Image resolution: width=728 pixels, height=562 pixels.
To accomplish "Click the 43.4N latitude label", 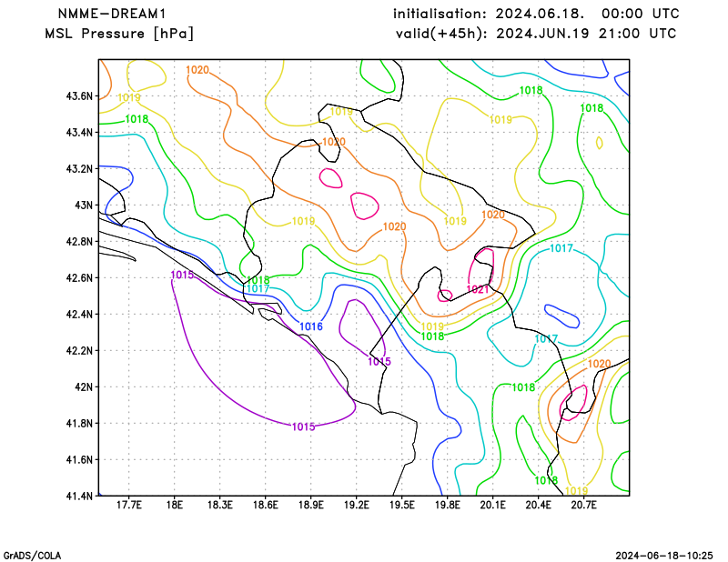I will pyautogui.click(x=79, y=133).
